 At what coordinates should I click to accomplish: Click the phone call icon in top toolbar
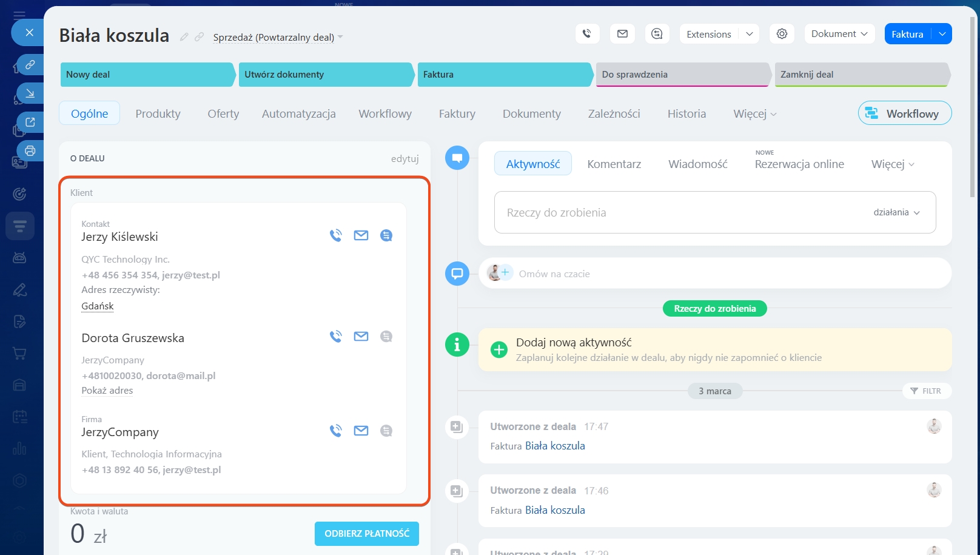tap(587, 34)
